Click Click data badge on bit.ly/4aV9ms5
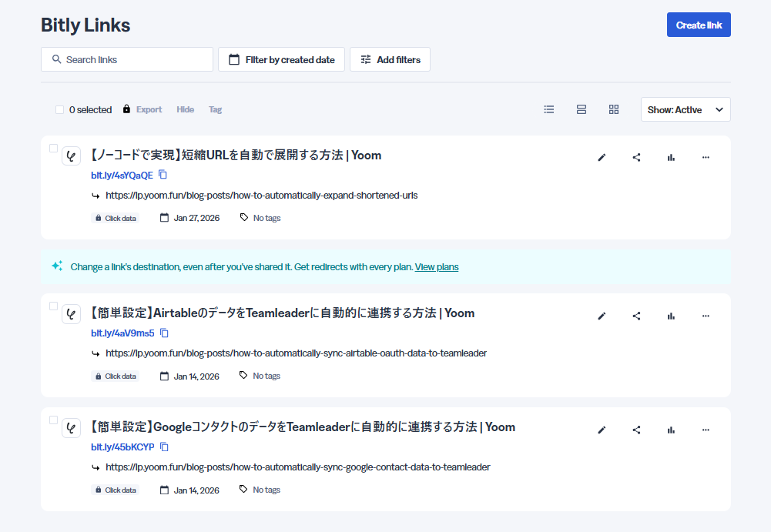Viewport: 771px width, 532px height. click(x=115, y=376)
